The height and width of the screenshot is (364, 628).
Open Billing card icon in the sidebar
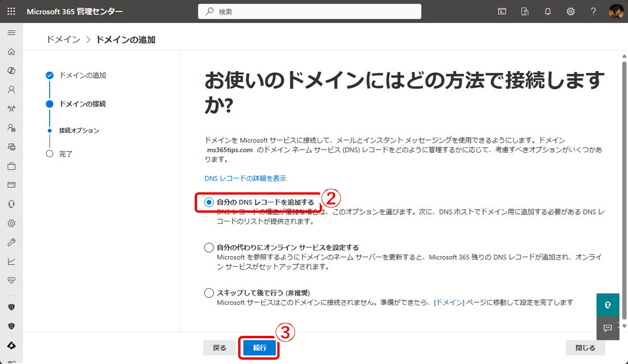tap(12, 185)
